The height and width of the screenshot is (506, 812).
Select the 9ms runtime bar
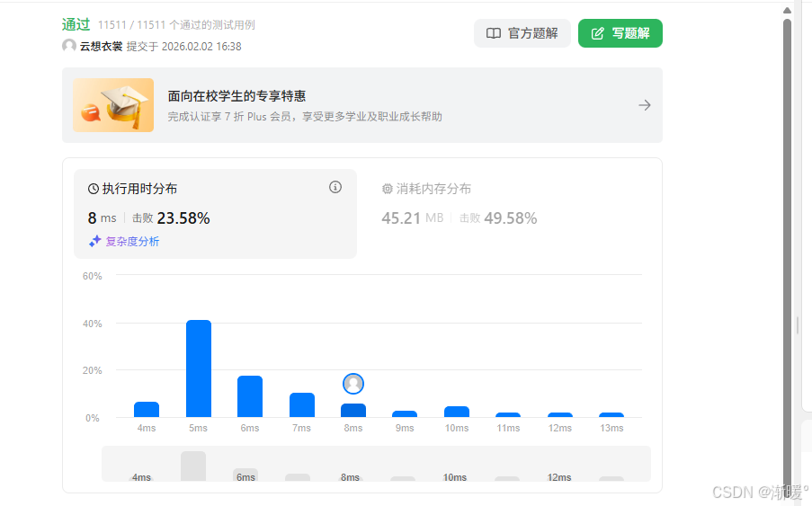pos(405,414)
